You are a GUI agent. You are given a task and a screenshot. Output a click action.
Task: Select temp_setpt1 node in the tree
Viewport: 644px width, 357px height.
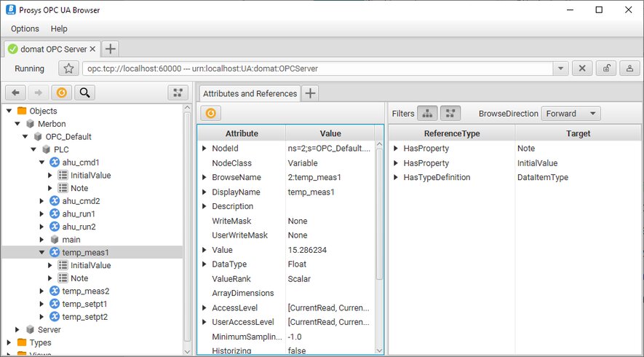point(85,304)
